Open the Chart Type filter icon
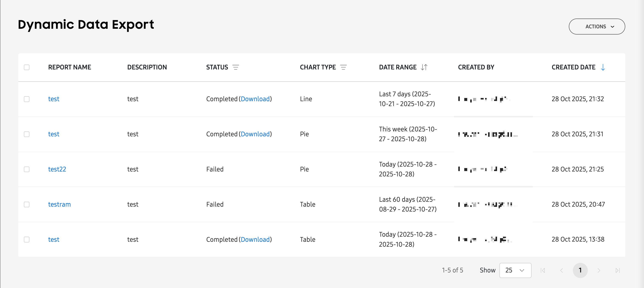The image size is (644, 288). pyautogui.click(x=344, y=67)
